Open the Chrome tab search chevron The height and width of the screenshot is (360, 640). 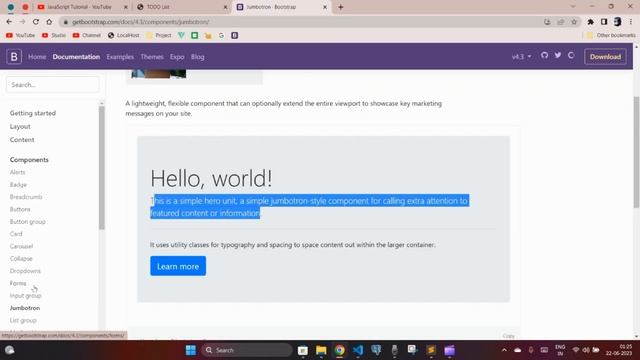pyautogui.click(x=573, y=7)
